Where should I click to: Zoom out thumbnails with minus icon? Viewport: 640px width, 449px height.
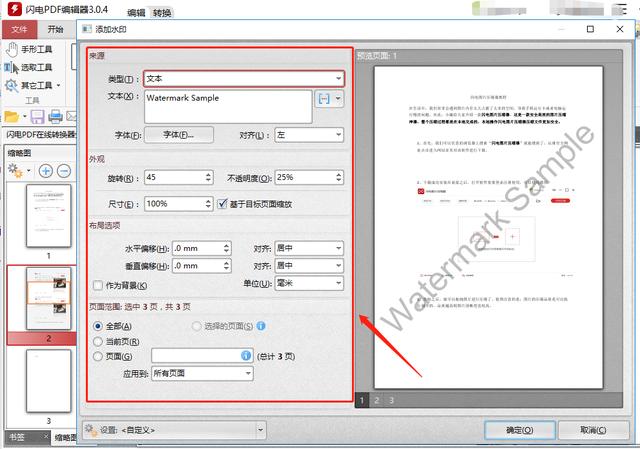[x=64, y=171]
